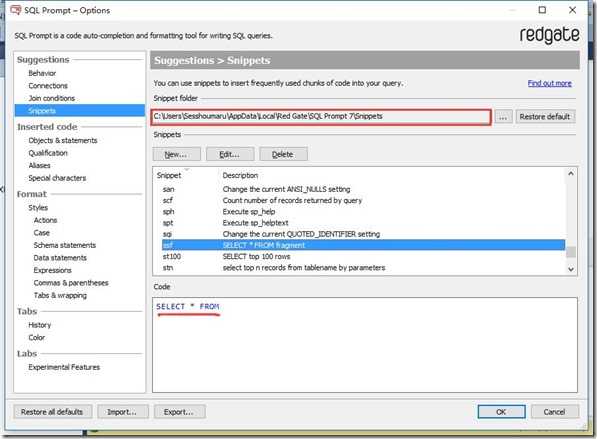Select the sph Execute sp_help row

click(364, 212)
